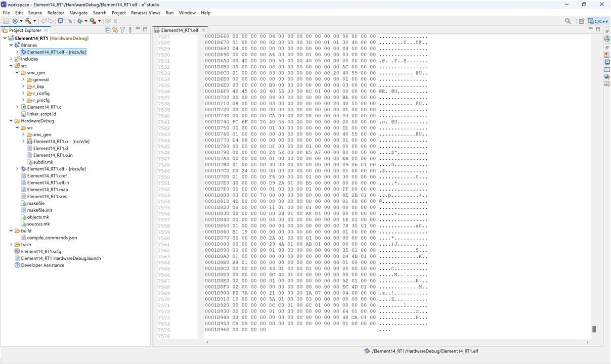Expand the trash folder
The width and height of the screenshot is (611, 364).
click(x=11, y=245)
